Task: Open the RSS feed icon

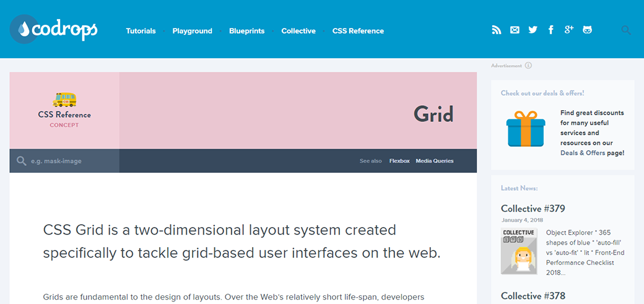Action: click(x=496, y=30)
